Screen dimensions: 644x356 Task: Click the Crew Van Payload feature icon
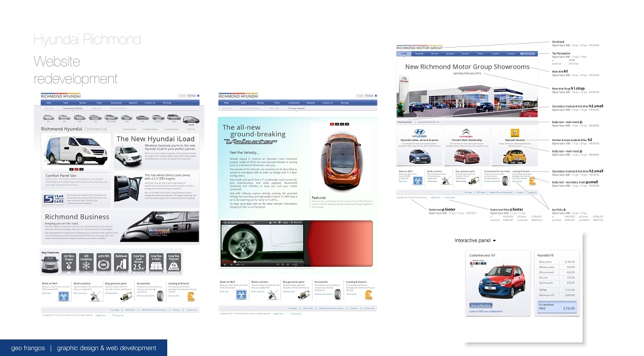tap(174, 262)
